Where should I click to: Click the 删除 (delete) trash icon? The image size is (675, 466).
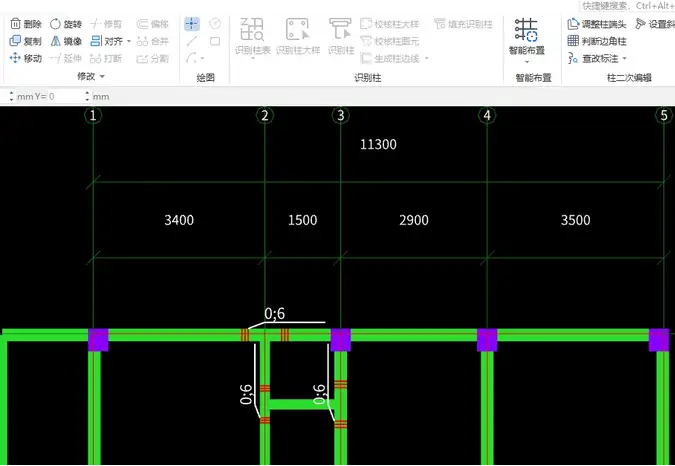pyautogui.click(x=15, y=24)
